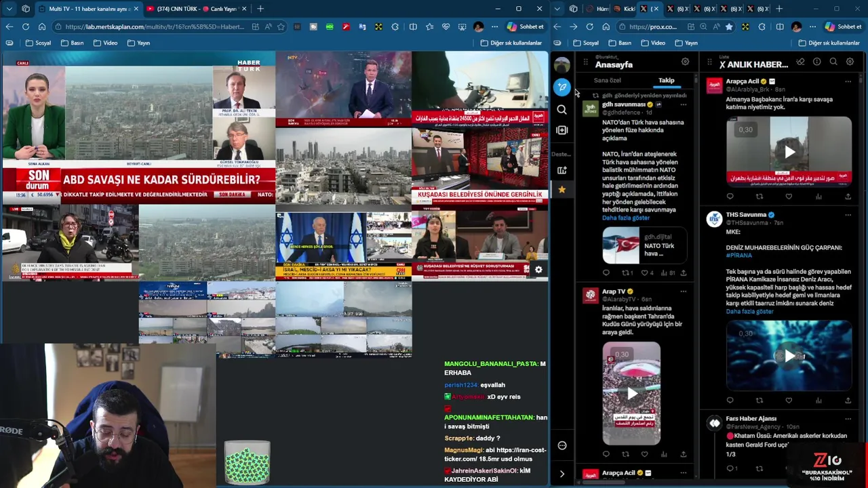Screen dimensions: 868x488
Task: Switch to Multi TV browser tab
Action: 88,9
